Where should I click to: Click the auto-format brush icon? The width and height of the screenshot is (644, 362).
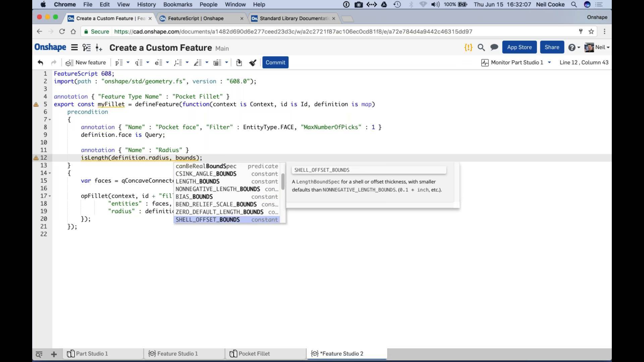pos(253,62)
